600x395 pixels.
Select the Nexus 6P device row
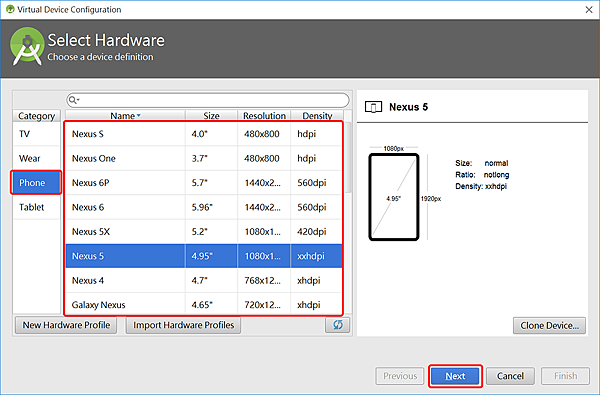pyautogui.click(x=204, y=183)
